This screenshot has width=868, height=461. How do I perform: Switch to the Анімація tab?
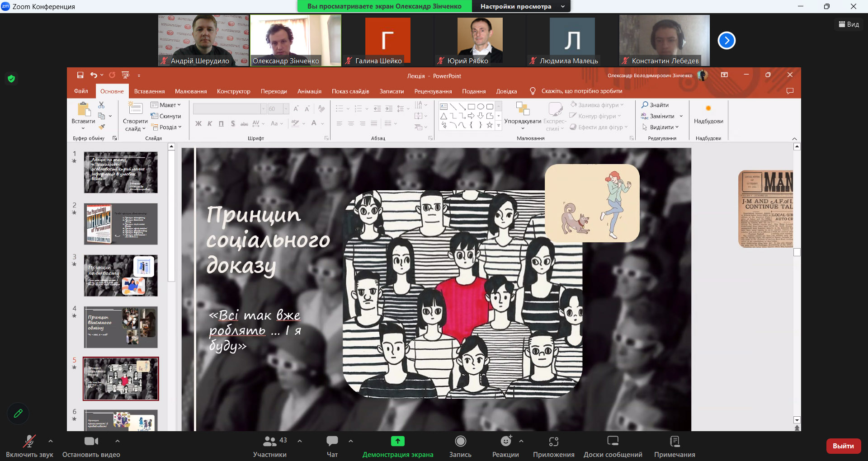point(309,91)
